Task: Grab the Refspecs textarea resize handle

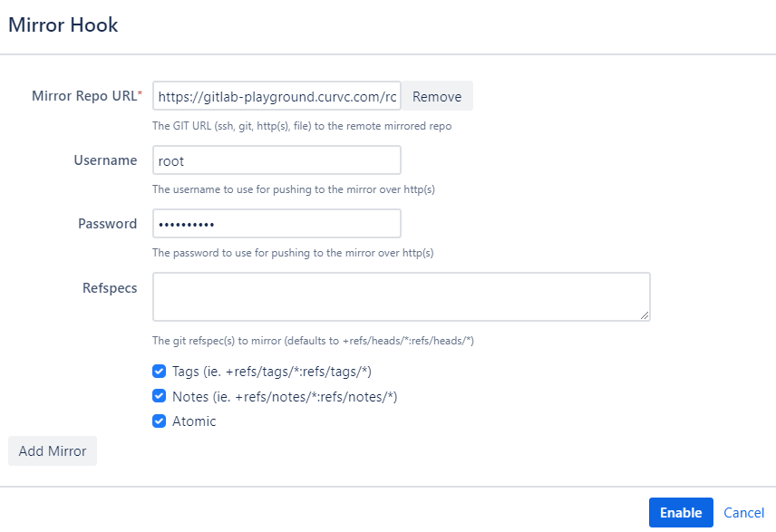Action: pyautogui.click(x=645, y=315)
